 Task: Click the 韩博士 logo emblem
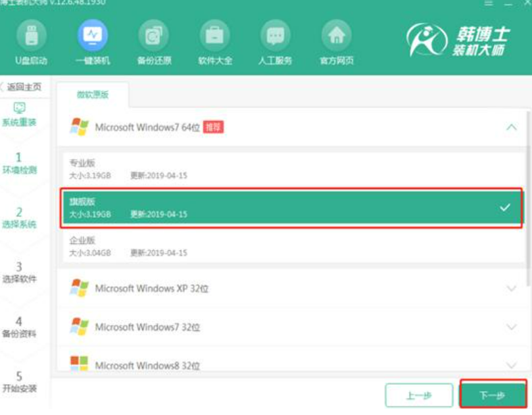click(426, 39)
